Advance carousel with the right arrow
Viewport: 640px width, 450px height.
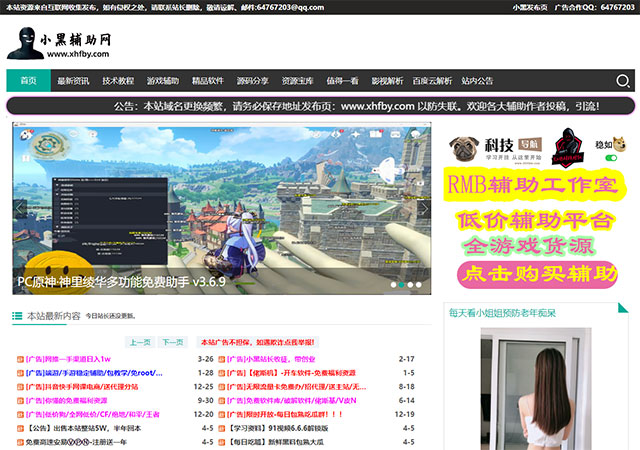point(424,209)
